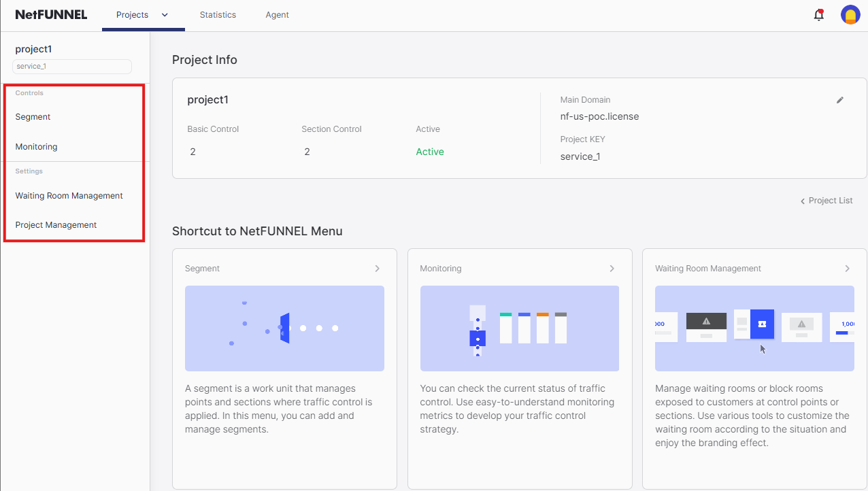Click the Waiting Room Management card illustration
This screenshot has height=491, width=868.
pyautogui.click(x=754, y=328)
